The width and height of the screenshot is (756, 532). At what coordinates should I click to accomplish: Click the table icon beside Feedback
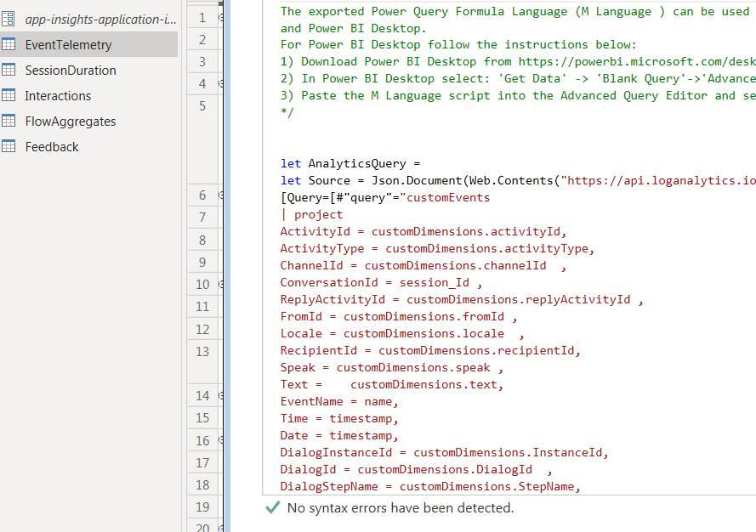pos(9,146)
